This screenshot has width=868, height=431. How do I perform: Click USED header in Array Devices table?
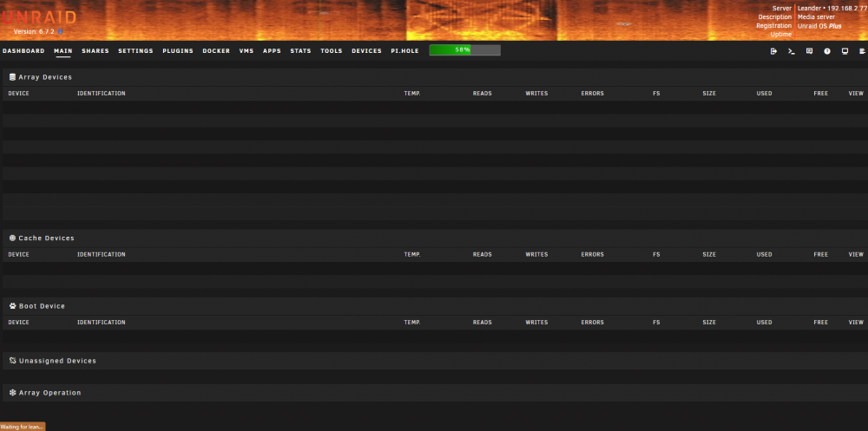pyautogui.click(x=765, y=94)
